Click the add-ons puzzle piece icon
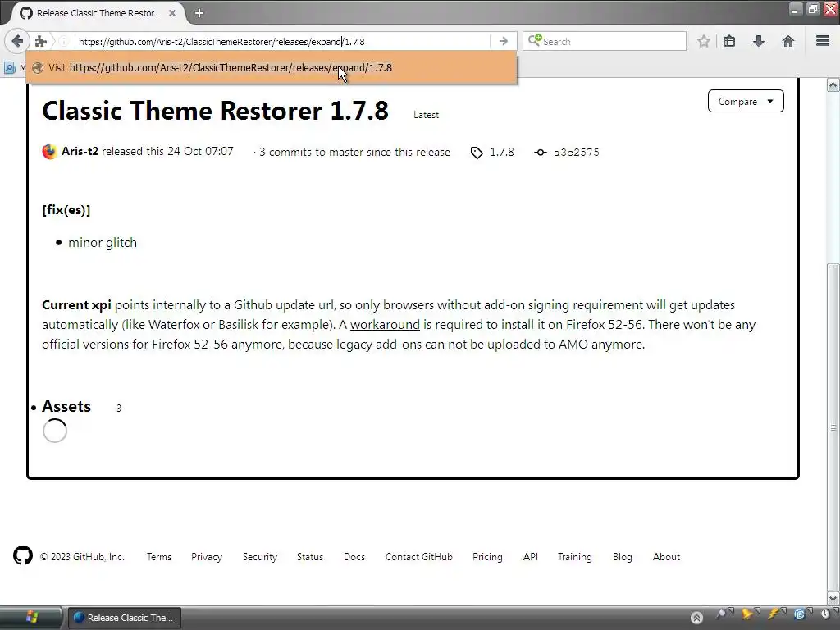The width and height of the screenshot is (840, 630). (x=41, y=41)
